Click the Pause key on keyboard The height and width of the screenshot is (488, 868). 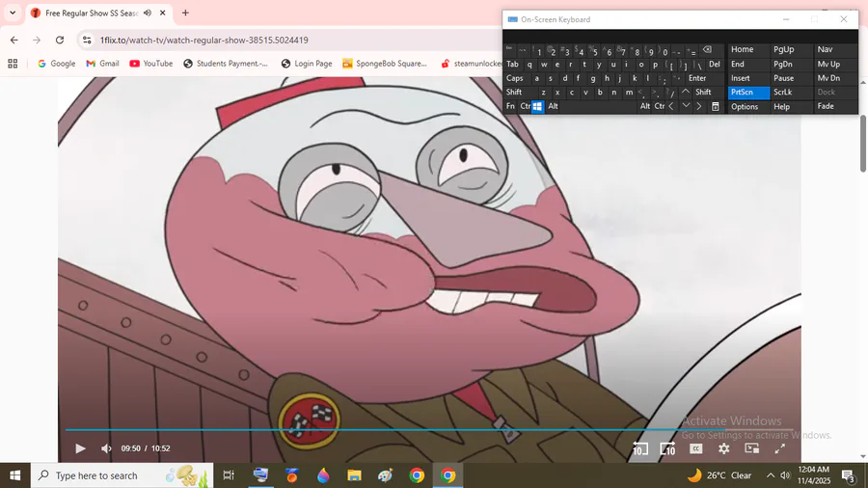(x=791, y=78)
